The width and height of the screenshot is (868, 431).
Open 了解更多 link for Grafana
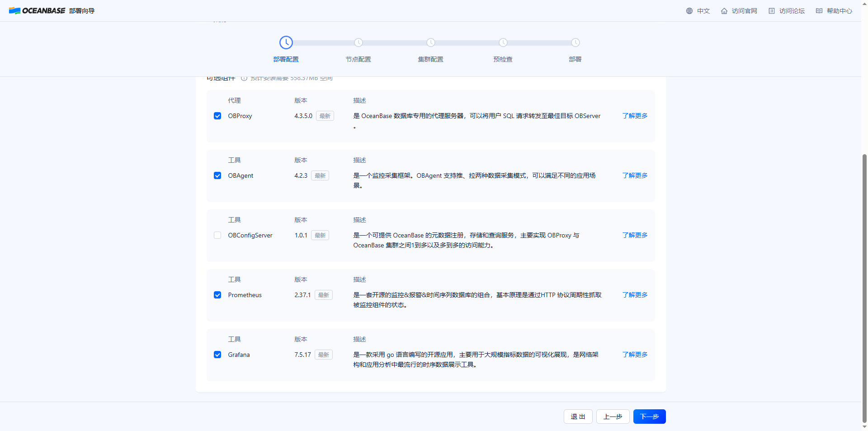(635, 355)
